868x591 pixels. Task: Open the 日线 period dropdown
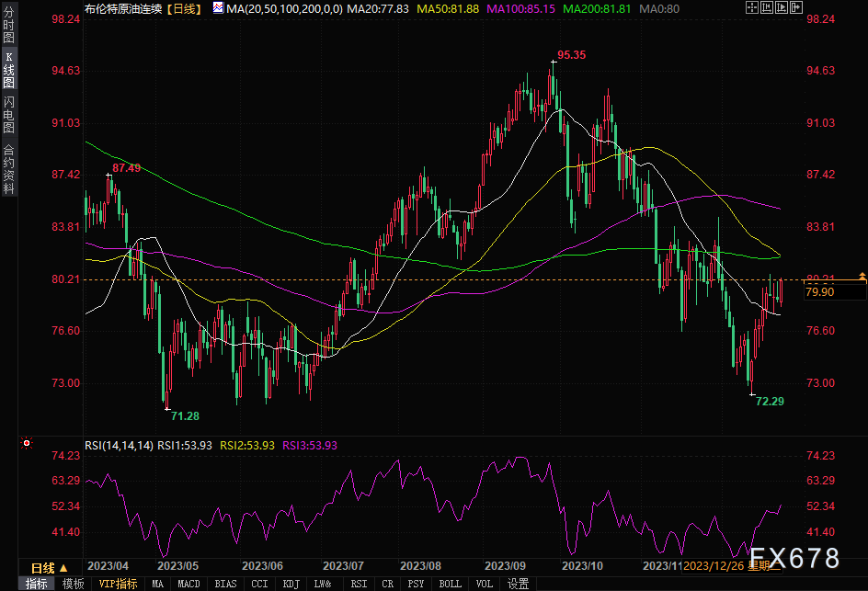coord(49,568)
